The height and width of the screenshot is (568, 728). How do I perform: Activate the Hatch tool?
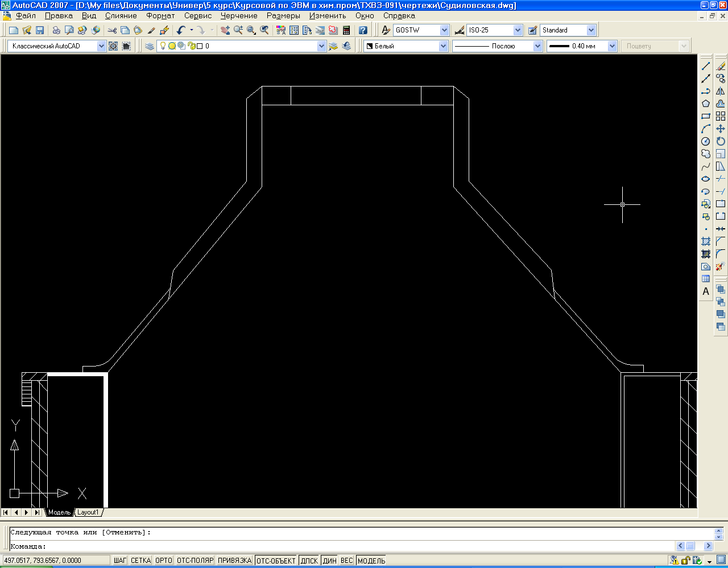[706, 241]
